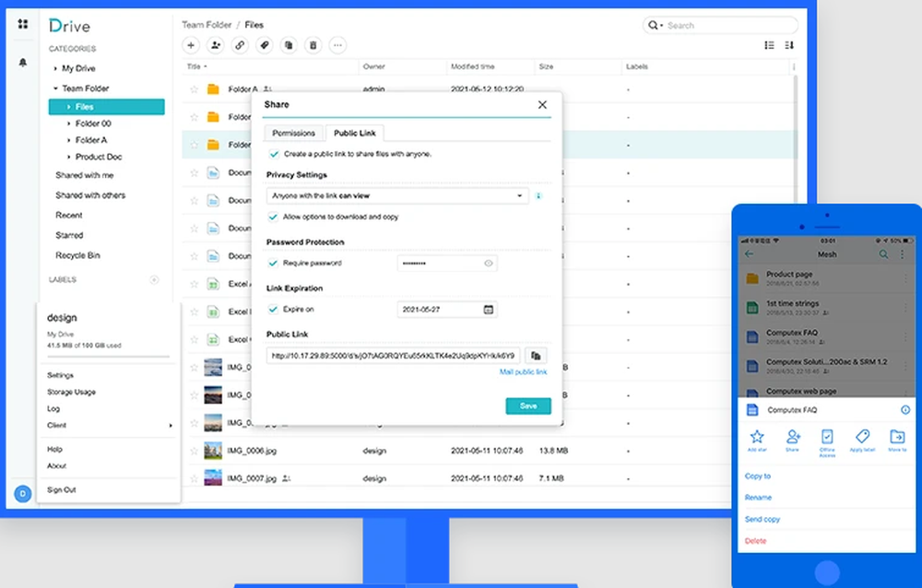Click the copy icon next to the public link

535,354
